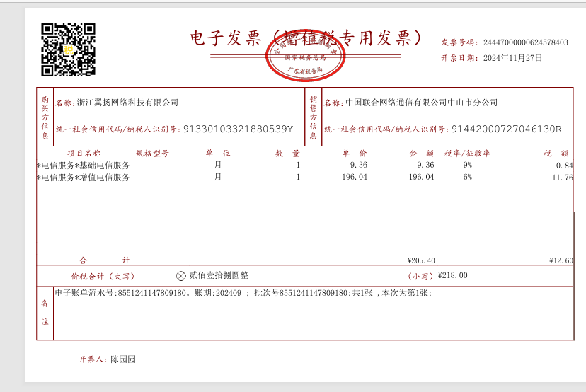Click the seller name 中国联合网络通信有限公司中山市分公司
Viewport: 586px width, 392px height.
(x=421, y=103)
